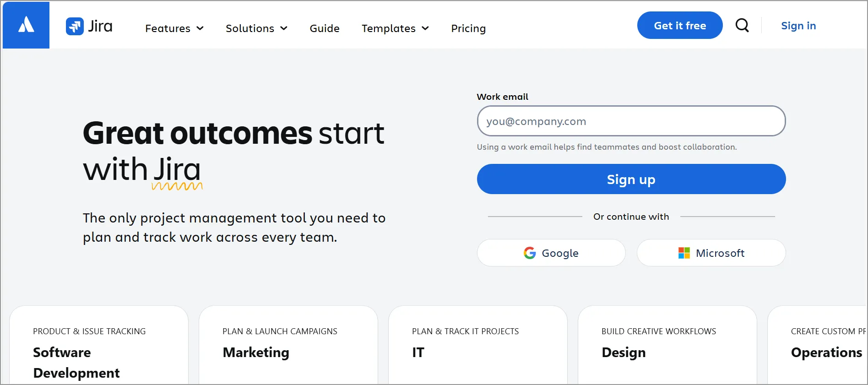Click the Microsoft icon to continue
Image resolution: width=868 pixels, height=385 pixels.
[684, 253]
